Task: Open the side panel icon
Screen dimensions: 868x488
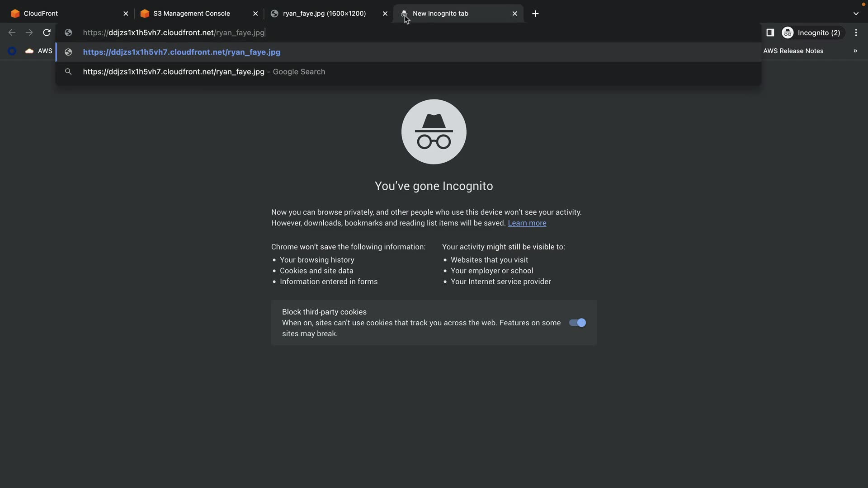Action: tap(770, 33)
